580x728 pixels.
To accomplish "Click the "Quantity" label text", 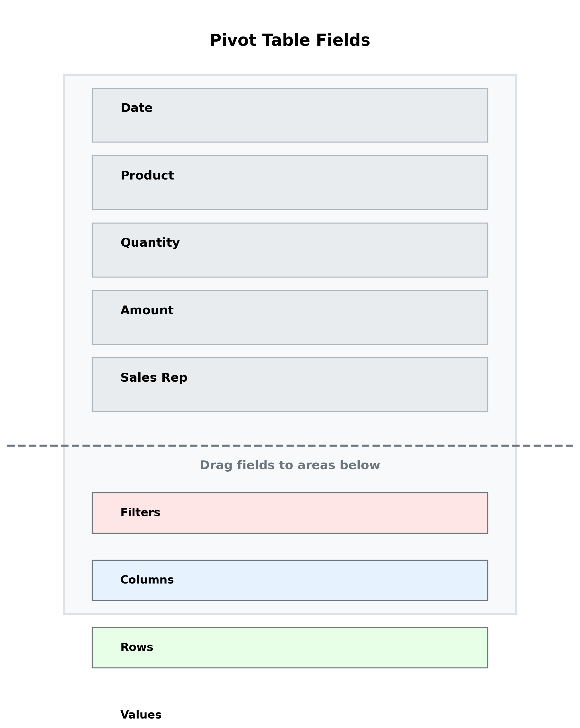I will pos(150,243).
